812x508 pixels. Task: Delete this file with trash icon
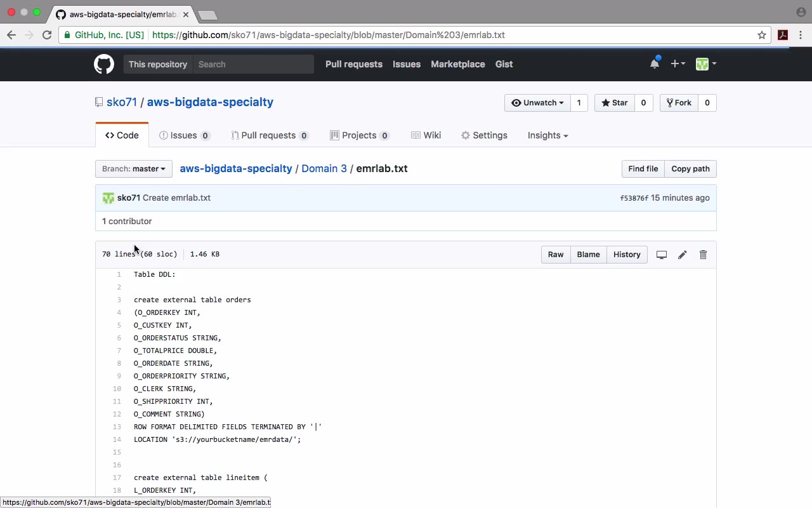(x=703, y=255)
